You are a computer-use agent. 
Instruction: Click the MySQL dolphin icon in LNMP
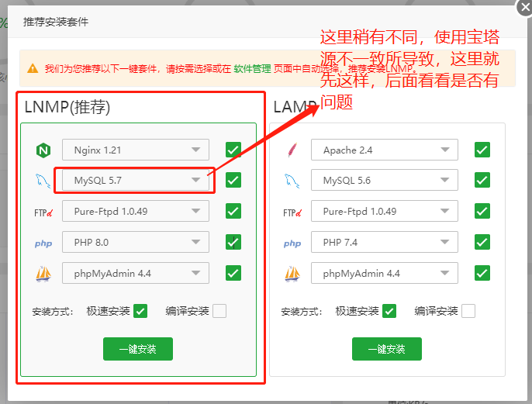pos(43,181)
